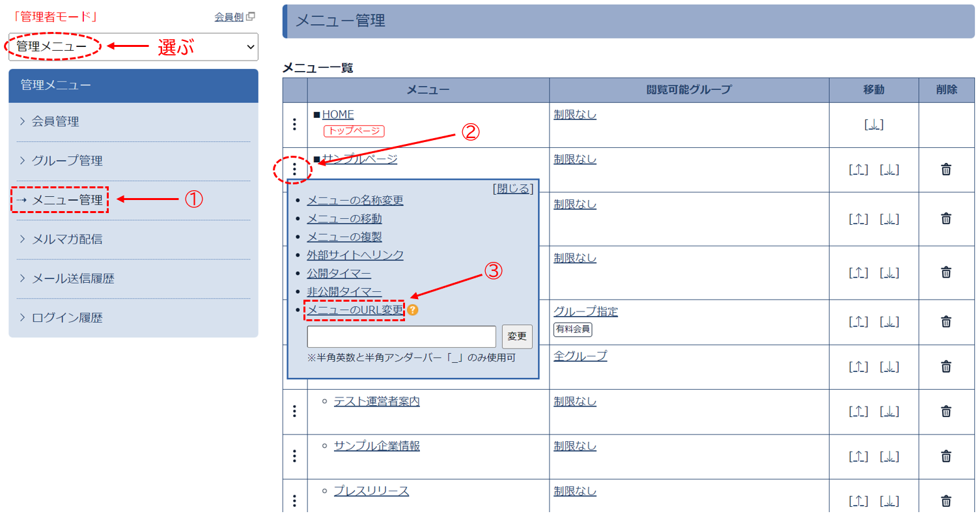The image size is (980, 518).
Task: Move サンプル企業情報 row up
Action: point(859,456)
